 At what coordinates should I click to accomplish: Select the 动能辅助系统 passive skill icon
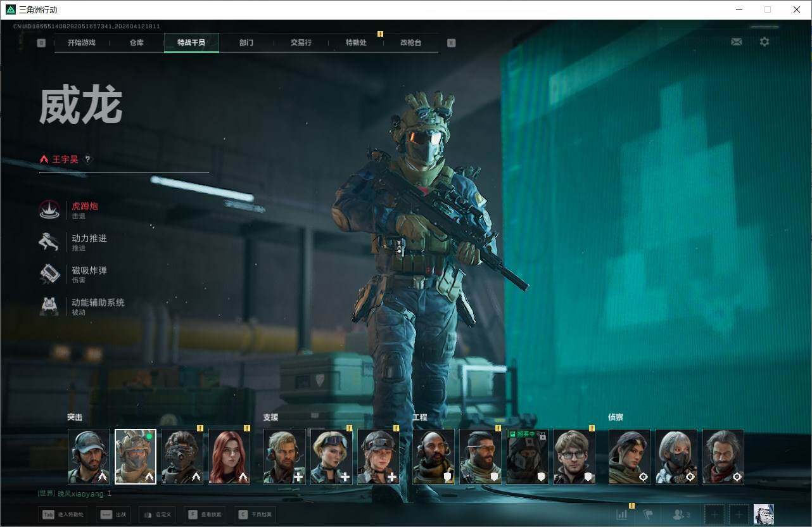click(x=49, y=307)
